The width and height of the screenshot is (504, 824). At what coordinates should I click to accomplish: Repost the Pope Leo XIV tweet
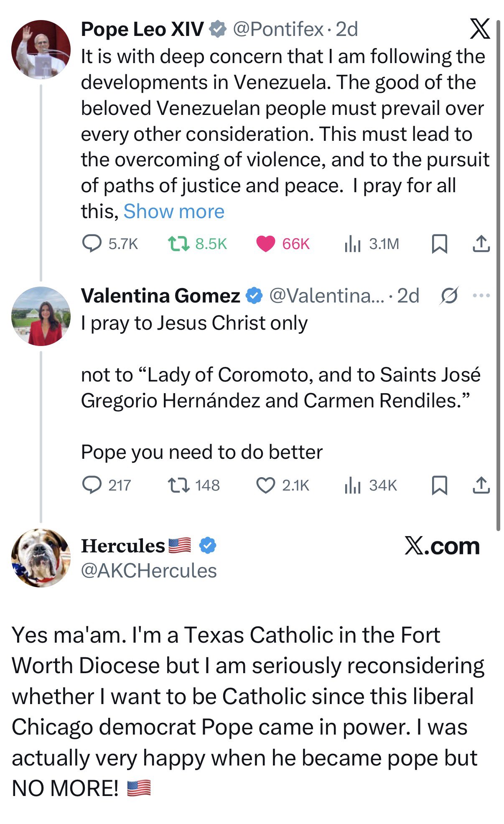pyautogui.click(x=178, y=244)
